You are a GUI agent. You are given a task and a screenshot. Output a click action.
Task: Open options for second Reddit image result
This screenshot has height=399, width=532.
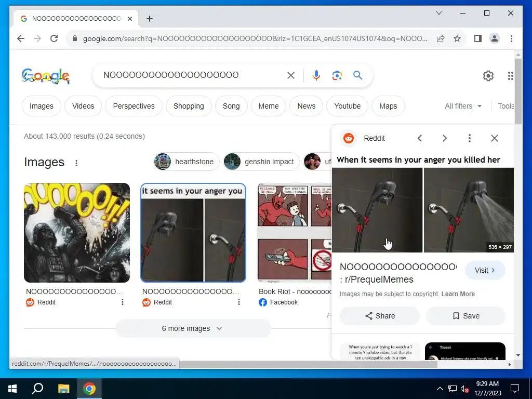coord(239,302)
